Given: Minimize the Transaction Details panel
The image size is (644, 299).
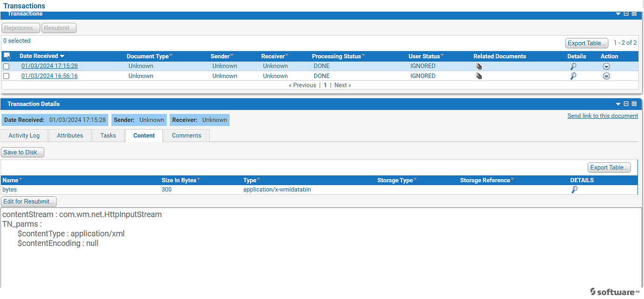Looking at the screenshot, I should coord(626,104).
